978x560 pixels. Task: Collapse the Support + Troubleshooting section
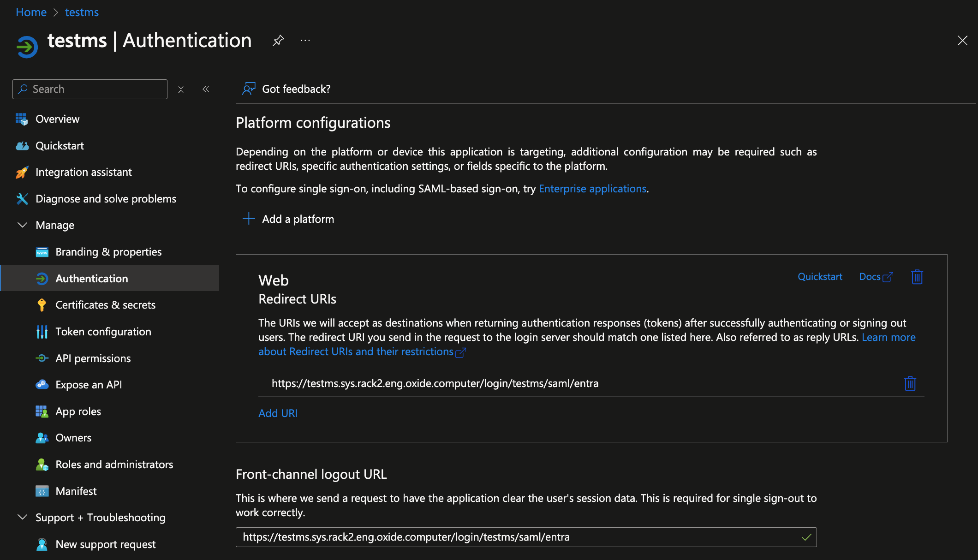pos(22,517)
